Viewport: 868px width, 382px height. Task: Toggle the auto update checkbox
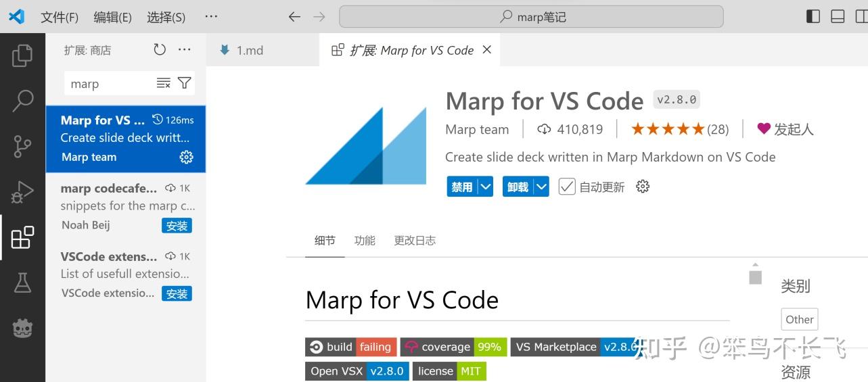567,187
